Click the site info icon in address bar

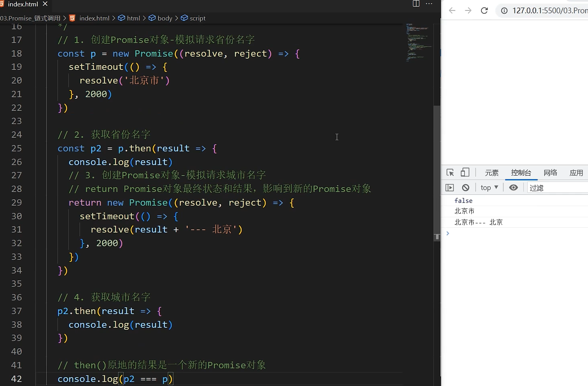coord(504,10)
